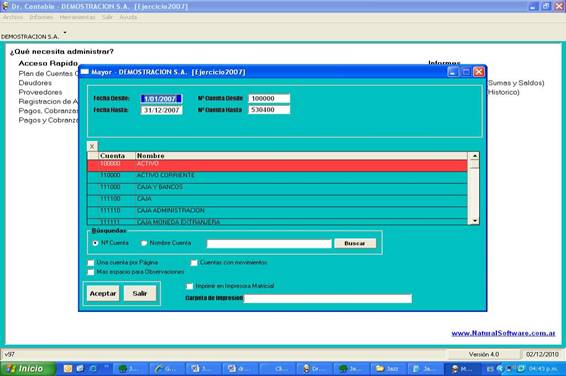Image resolution: width=566 pixels, height=376 pixels.
Task: Click the Aceptar button
Action: pos(103,293)
